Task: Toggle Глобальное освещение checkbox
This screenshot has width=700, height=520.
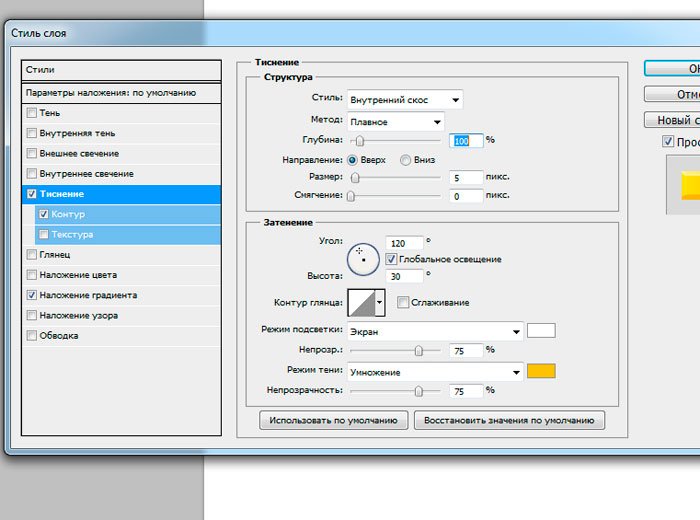Action: 391,259
